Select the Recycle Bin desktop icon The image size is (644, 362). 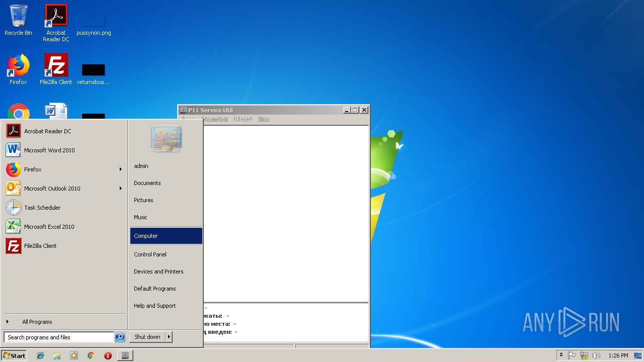pyautogui.click(x=18, y=20)
